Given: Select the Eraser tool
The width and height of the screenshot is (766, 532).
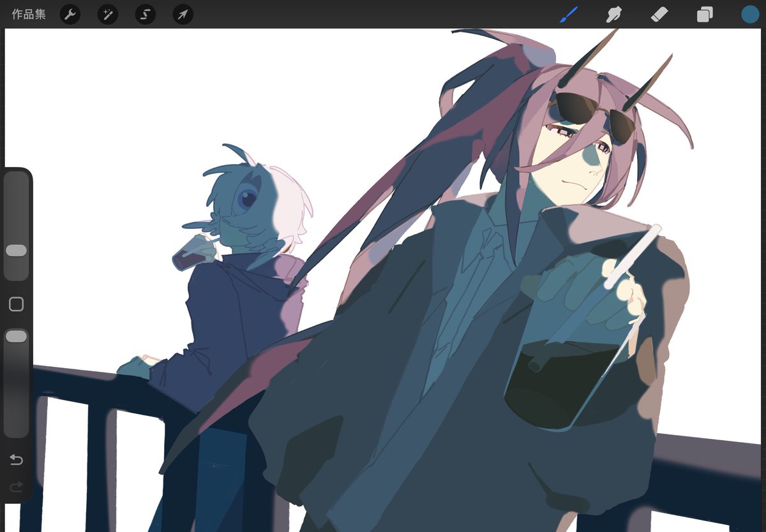Looking at the screenshot, I should (659, 15).
